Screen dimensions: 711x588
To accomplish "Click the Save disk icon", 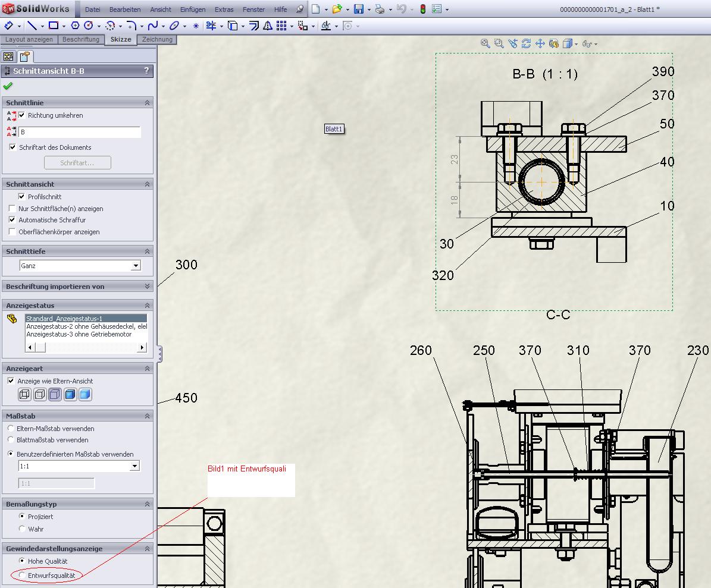I will (359, 10).
